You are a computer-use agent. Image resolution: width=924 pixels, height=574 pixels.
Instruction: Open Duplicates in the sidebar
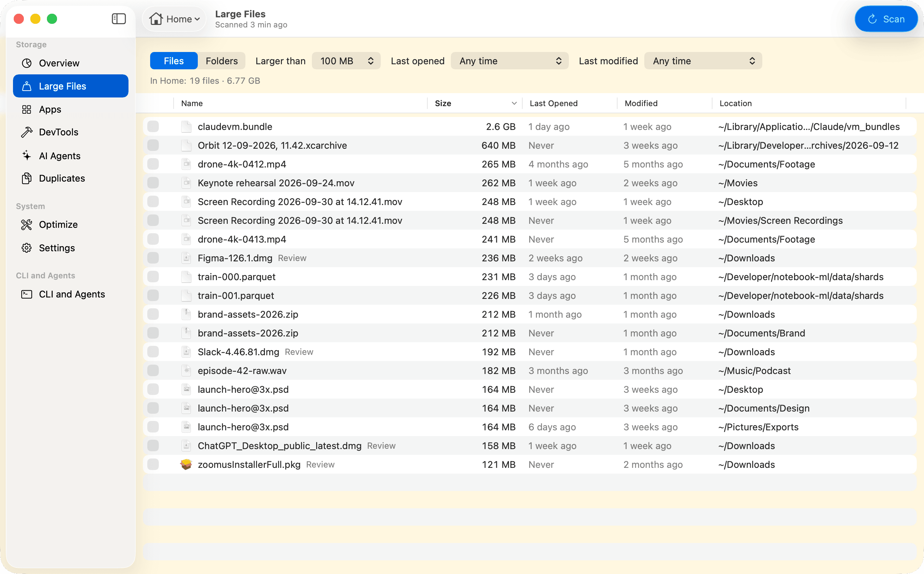click(x=71, y=178)
